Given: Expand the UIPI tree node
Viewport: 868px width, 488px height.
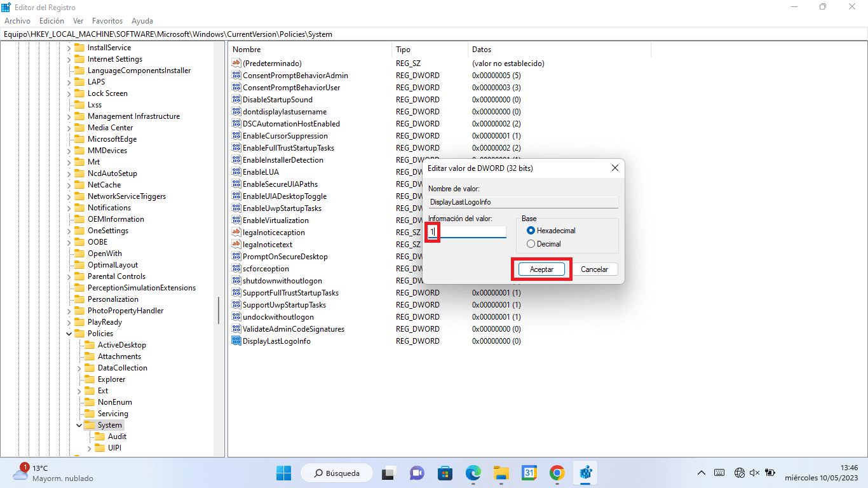Looking at the screenshot, I should [x=89, y=448].
